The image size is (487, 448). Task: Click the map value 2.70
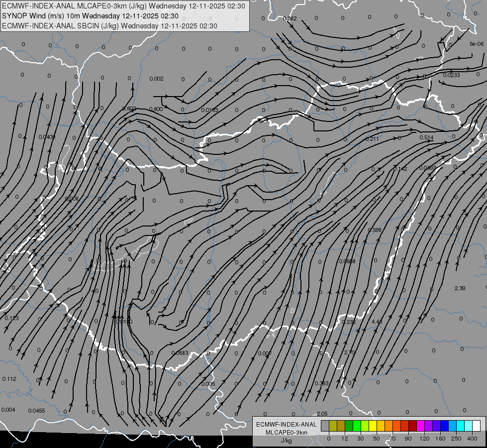coord(350,352)
